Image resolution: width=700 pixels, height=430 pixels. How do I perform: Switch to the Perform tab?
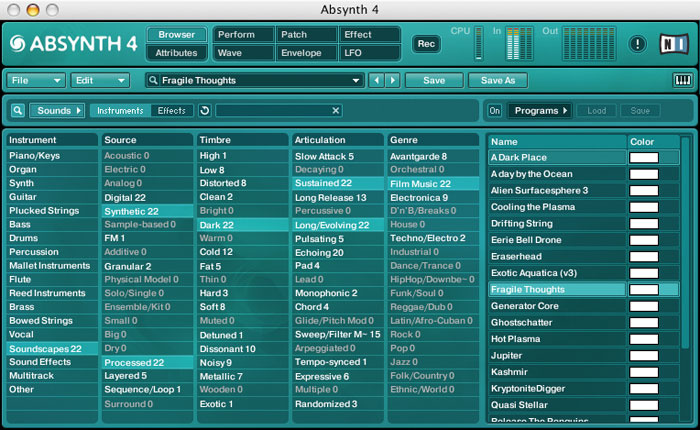pos(243,34)
